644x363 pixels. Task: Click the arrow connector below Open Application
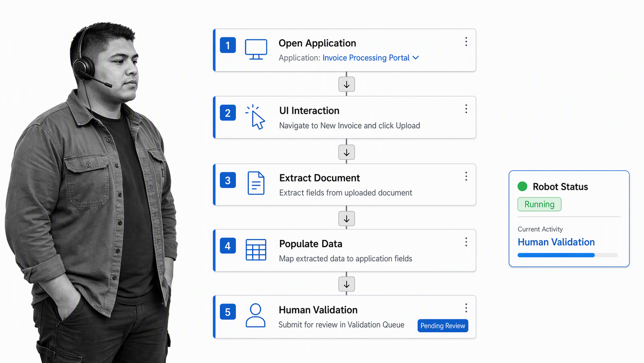347,84
